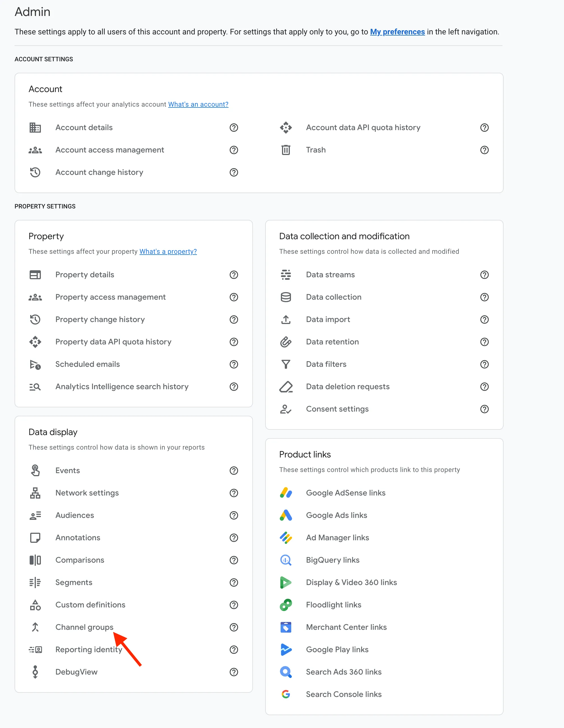This screenshot has width=564, height=728.
Task: Open Channel groups settings
Action: coord(84,627)
